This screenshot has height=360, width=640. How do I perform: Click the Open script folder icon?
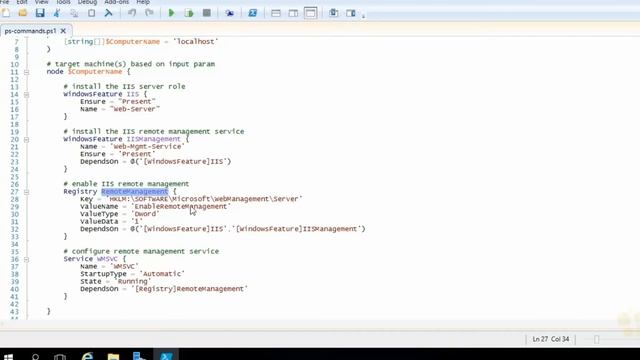23,13
